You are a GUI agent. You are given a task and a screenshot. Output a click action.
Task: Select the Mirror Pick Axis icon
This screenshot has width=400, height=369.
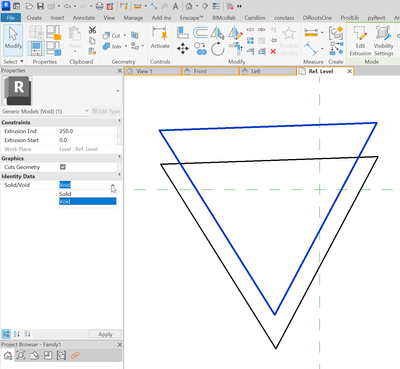(x=217, y=33)
